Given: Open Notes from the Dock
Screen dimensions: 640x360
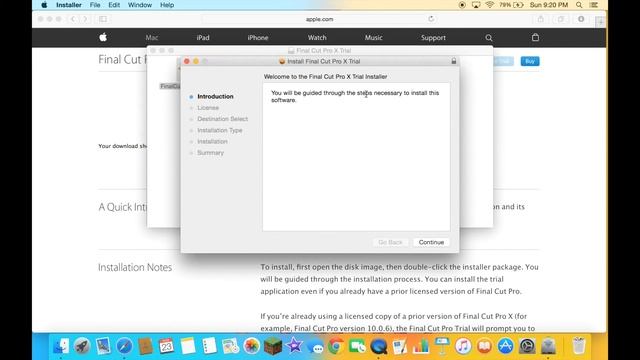Looking at the screenshot, I should (x=188, y=346).
